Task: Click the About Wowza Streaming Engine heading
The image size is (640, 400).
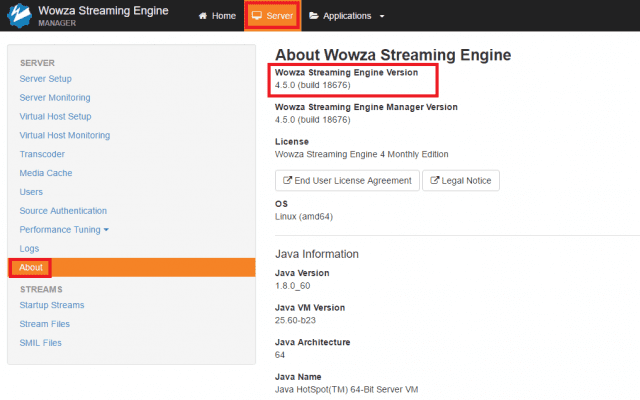Action: click(393, 55)
